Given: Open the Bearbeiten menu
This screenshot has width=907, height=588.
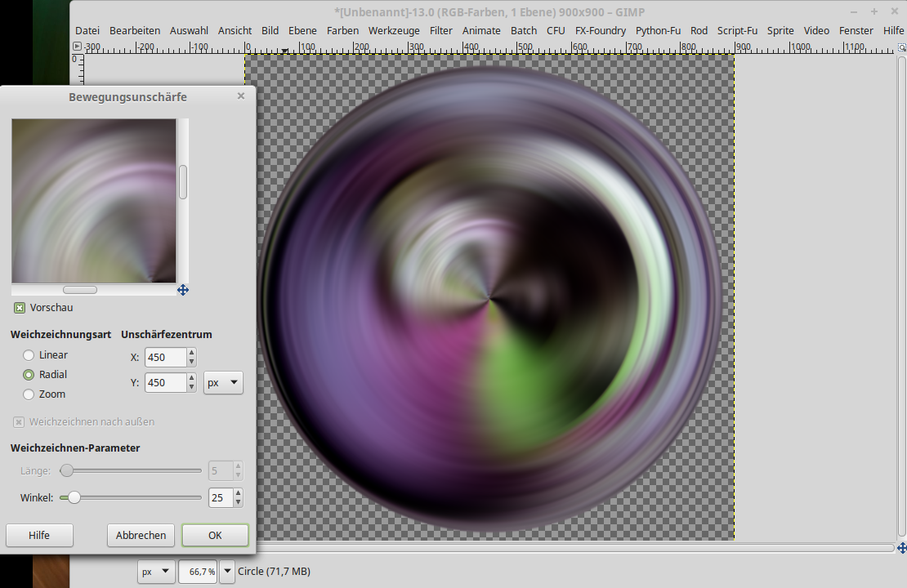Looking at the screenshot, I should tap(135, 31).
